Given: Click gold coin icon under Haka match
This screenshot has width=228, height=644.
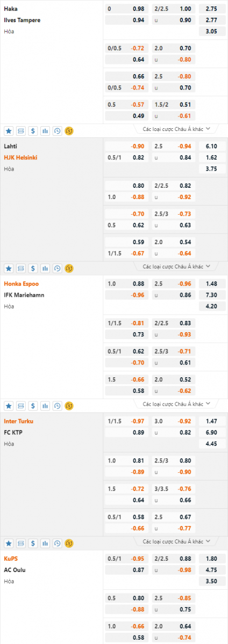Looking at the screenshot, I should (69, 130).
